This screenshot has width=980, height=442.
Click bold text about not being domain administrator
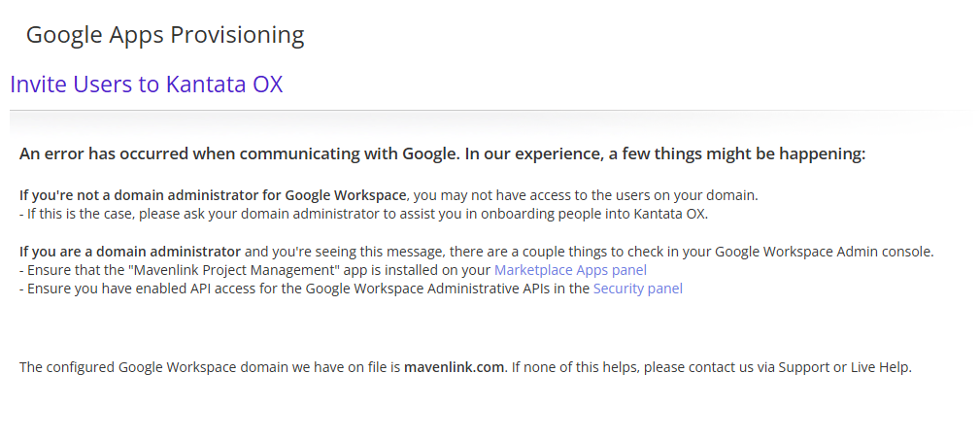pyautogui.click(x=213, y=195)
